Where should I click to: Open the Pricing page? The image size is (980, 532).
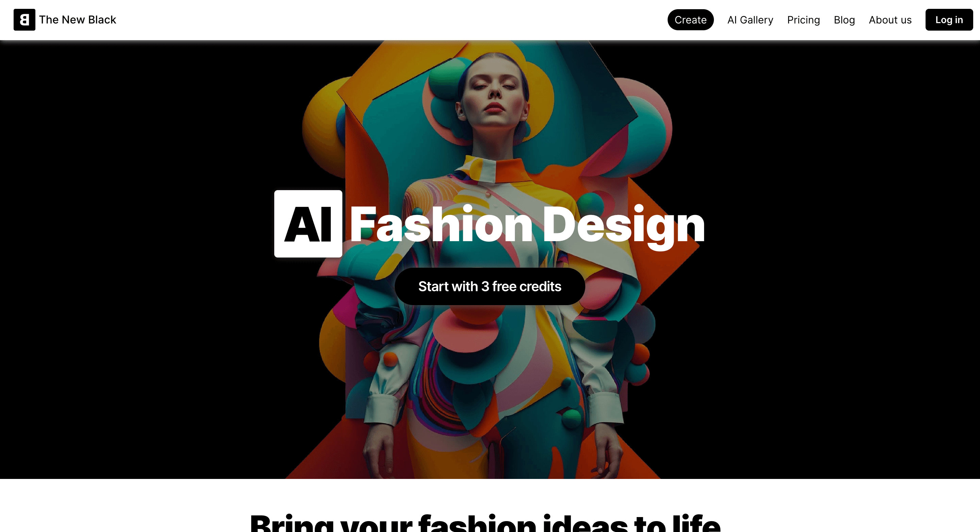803,20
